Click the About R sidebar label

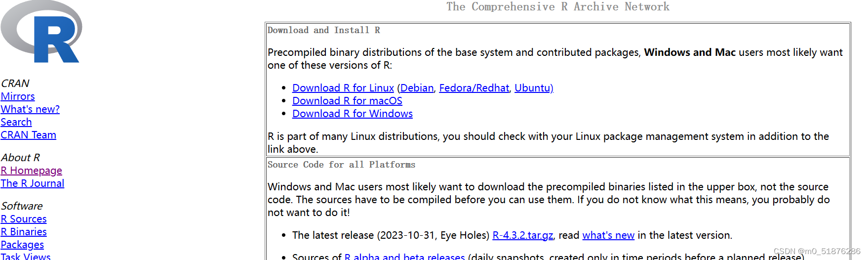[21, 158]
